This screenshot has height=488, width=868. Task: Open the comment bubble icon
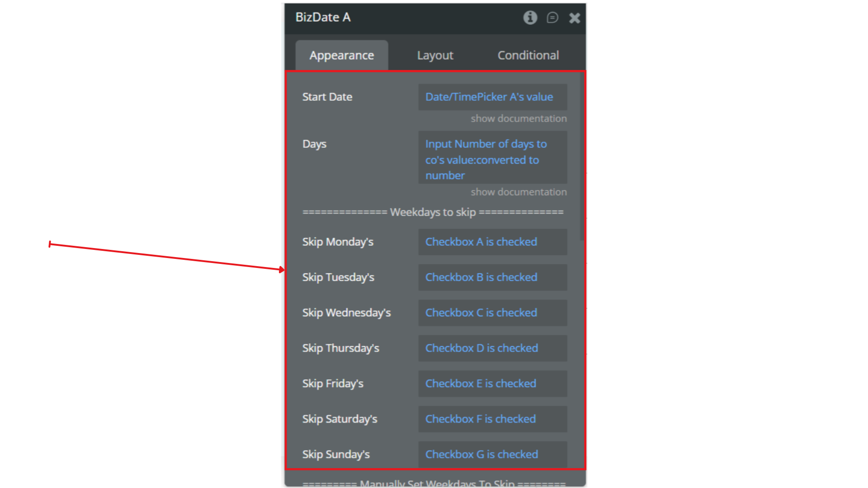point(552,18)
